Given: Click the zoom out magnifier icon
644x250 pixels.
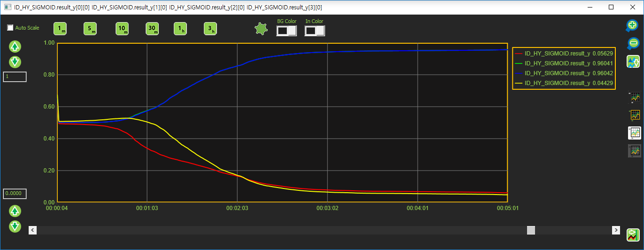Looking at the screenshot, I should tap(633, 43).
